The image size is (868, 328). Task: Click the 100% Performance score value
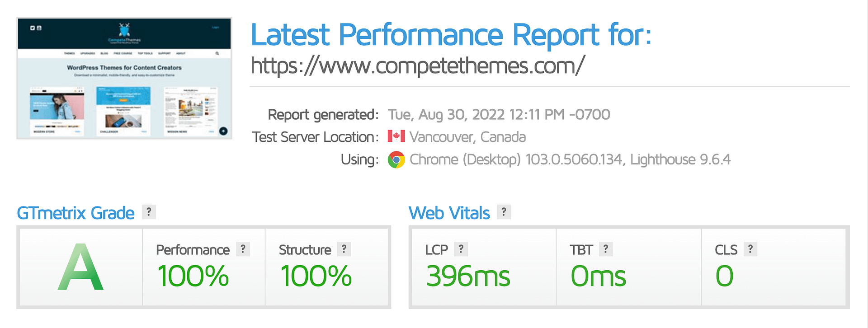[193, 276]
